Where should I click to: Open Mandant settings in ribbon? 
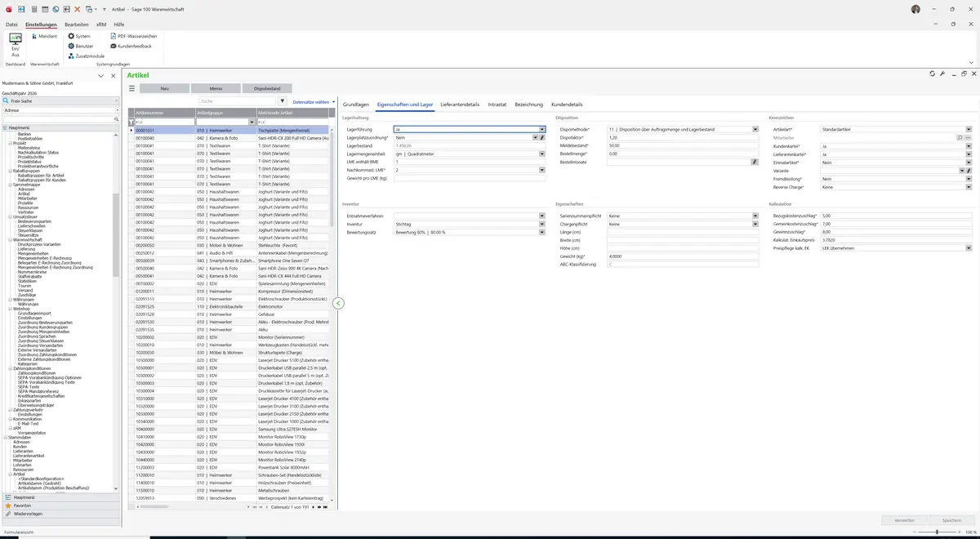point(43,36)
